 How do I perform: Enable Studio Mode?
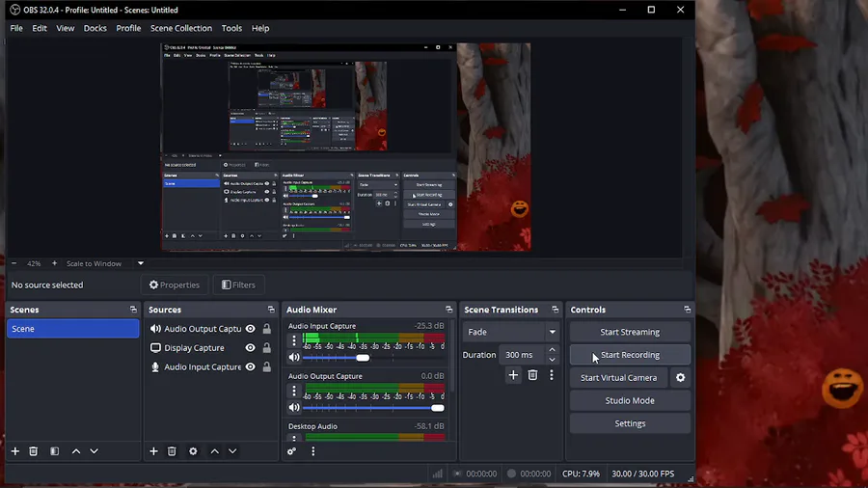click(630, 400)
